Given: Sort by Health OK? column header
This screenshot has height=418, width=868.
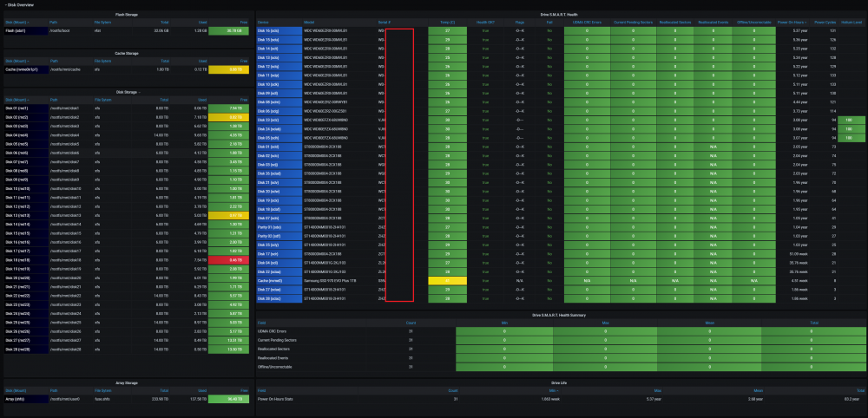Looking at the screenshot, I should [x=486, y=23].
